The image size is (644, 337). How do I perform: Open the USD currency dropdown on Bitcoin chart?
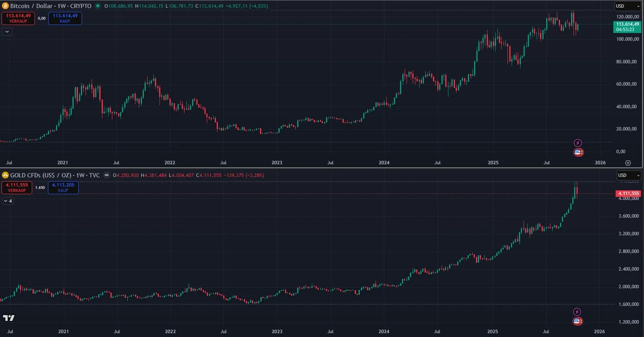628,6
